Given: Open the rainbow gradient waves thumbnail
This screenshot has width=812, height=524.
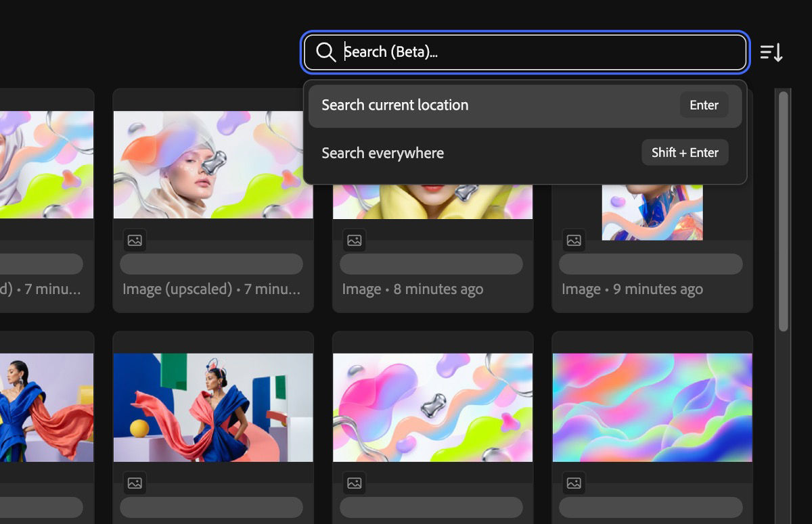Looking at the screenshot, I should point(652,408).
